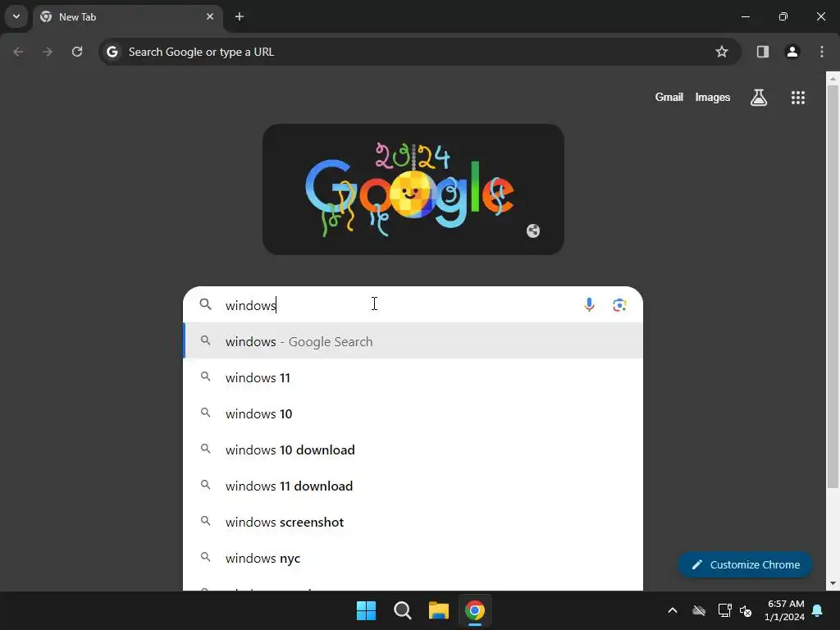Click the muted volume tray icon
Screen dimensions: 840x630
[x=746, y=610]
